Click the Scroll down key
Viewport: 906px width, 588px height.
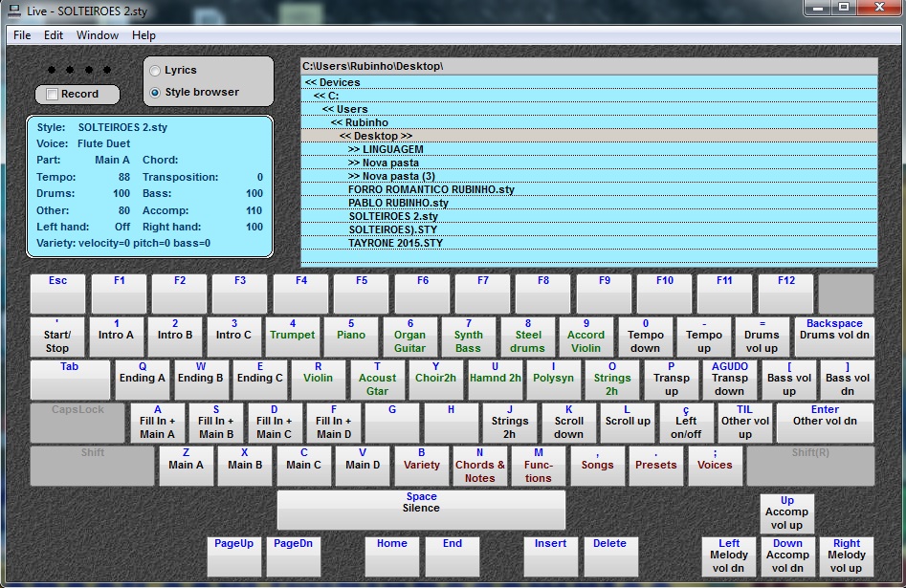pyautogui.click(x=568, y=423)
